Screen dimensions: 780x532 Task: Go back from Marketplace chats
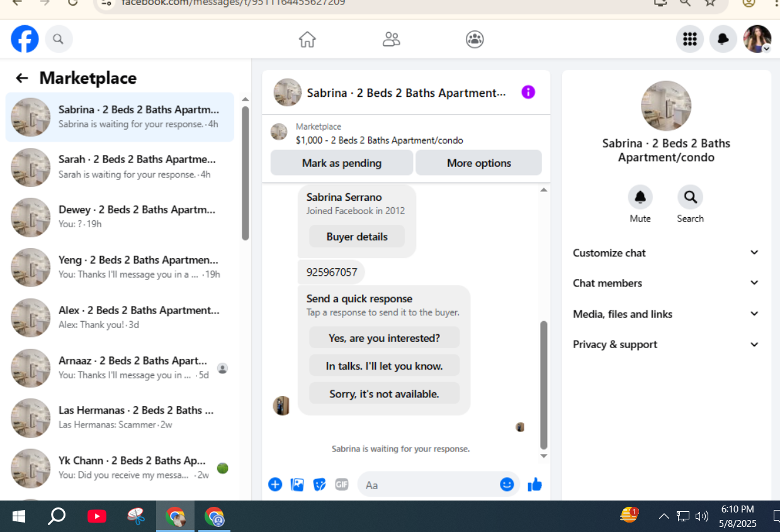point(22,78)
